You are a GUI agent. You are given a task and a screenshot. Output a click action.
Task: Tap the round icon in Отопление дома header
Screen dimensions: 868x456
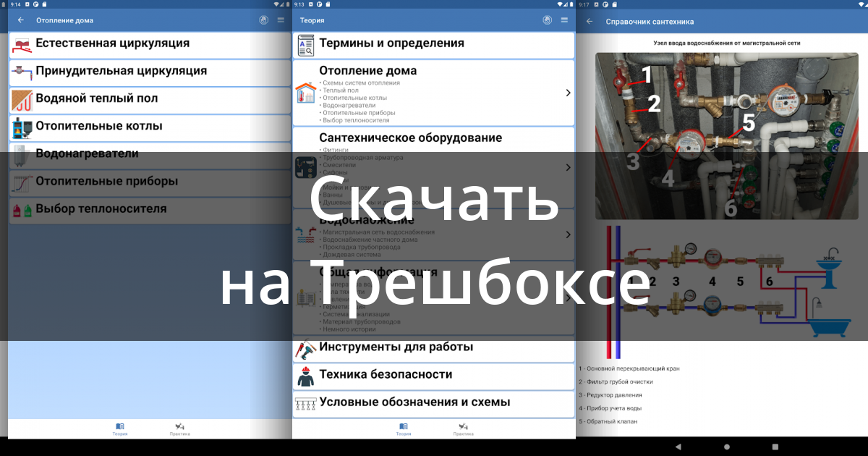(x=263, y=20)
